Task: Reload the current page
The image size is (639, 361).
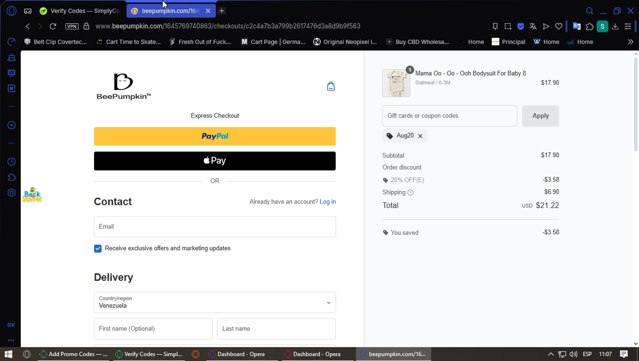Action: point(53,26)
